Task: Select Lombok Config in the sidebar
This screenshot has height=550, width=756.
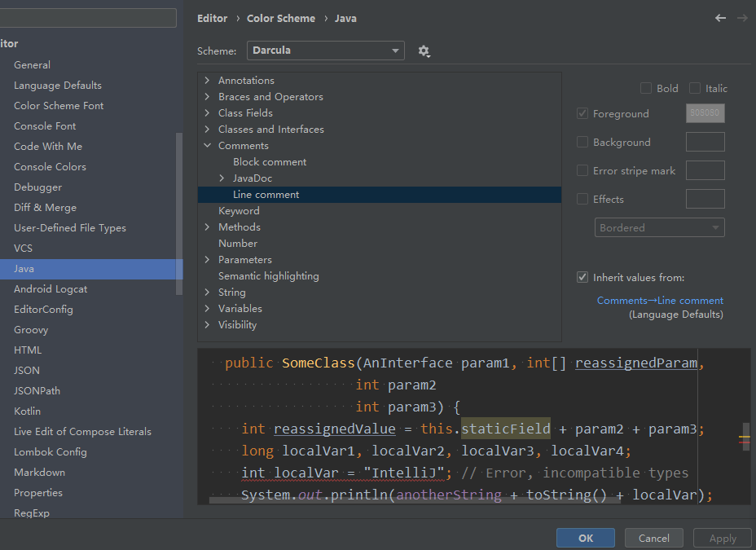Action: (x=51, y=451)
